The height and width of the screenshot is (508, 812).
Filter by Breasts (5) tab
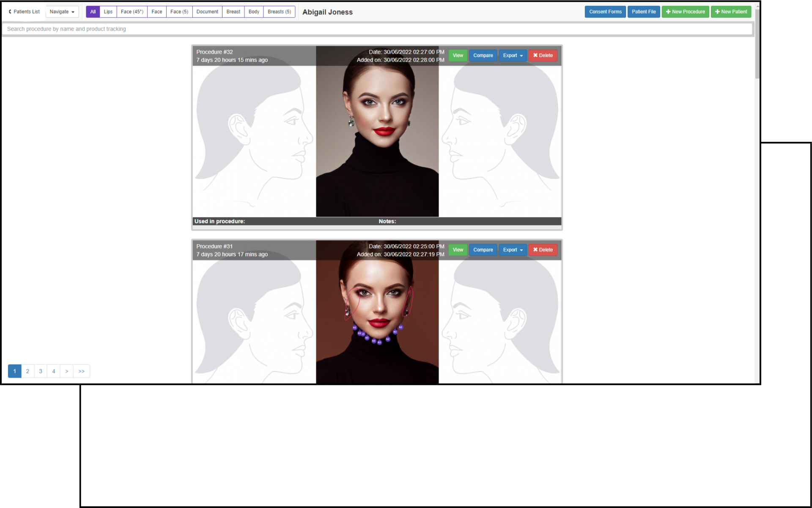tap(279, 12)
